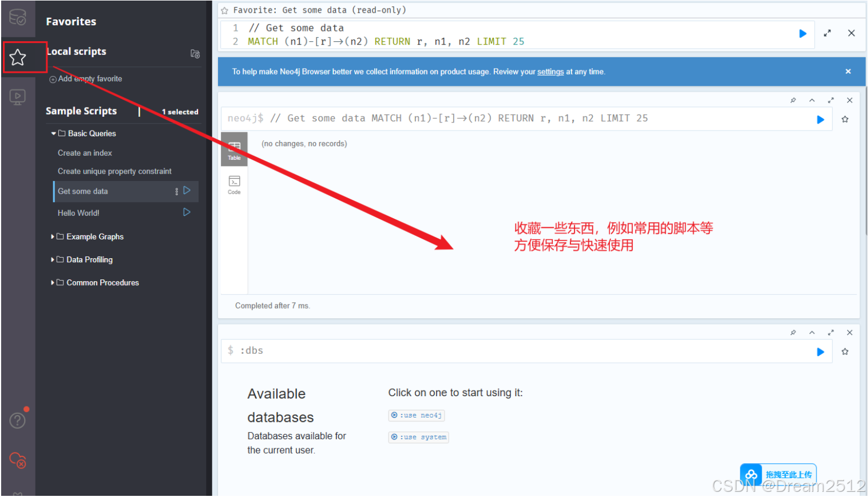Viewport: 868px width, 501px height.
Task: Favorite the query in the result frame
Action: click(845, 120)
